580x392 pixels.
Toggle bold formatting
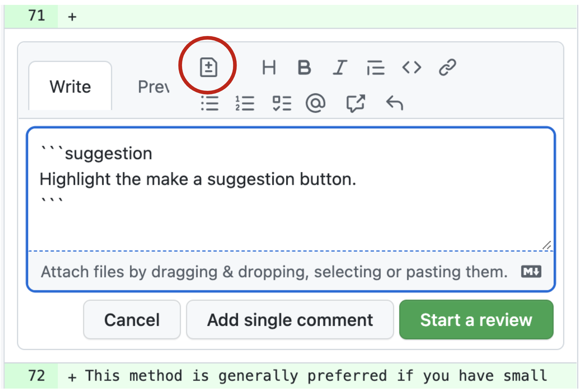click(304, 67)
